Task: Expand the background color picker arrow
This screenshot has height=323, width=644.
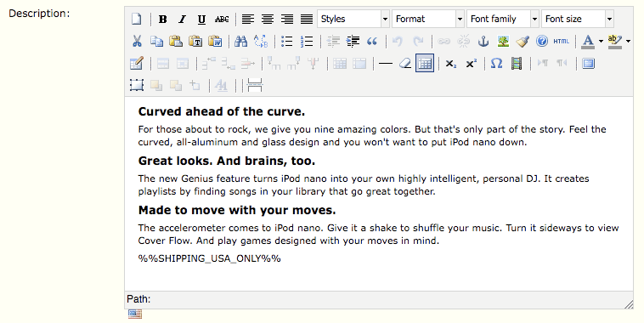Action: (x=628, y=41)
